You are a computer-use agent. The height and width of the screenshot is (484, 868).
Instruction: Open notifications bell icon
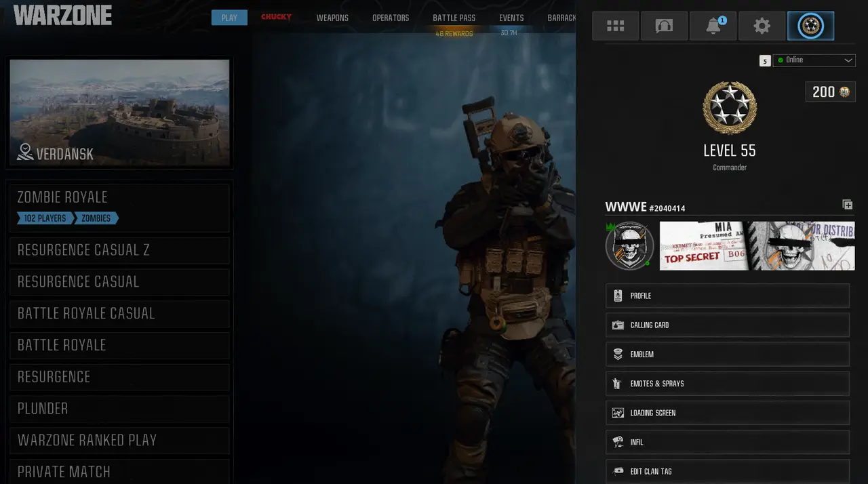[x=713, y=26]
